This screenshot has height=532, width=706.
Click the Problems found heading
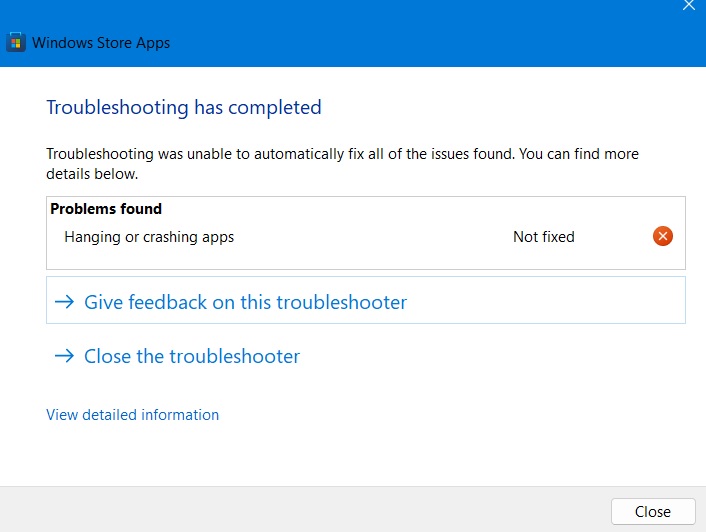pyautogui.click(x=106, y=209)
